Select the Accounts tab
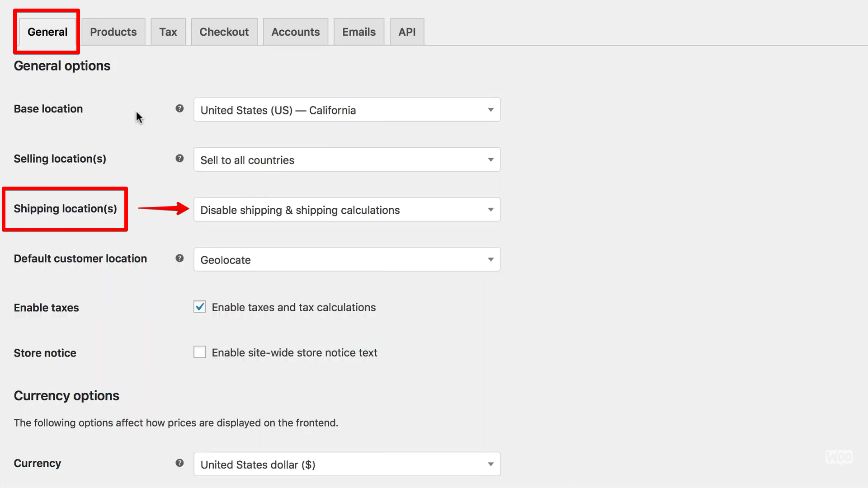Viewport: 868px width, 488px height. tap(295, 32)
